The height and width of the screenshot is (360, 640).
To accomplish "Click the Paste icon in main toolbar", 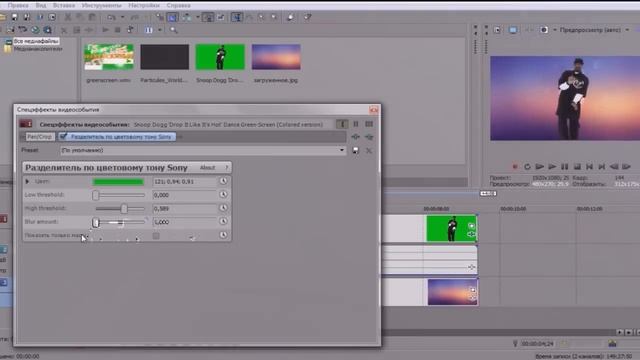I will [92, 17].
